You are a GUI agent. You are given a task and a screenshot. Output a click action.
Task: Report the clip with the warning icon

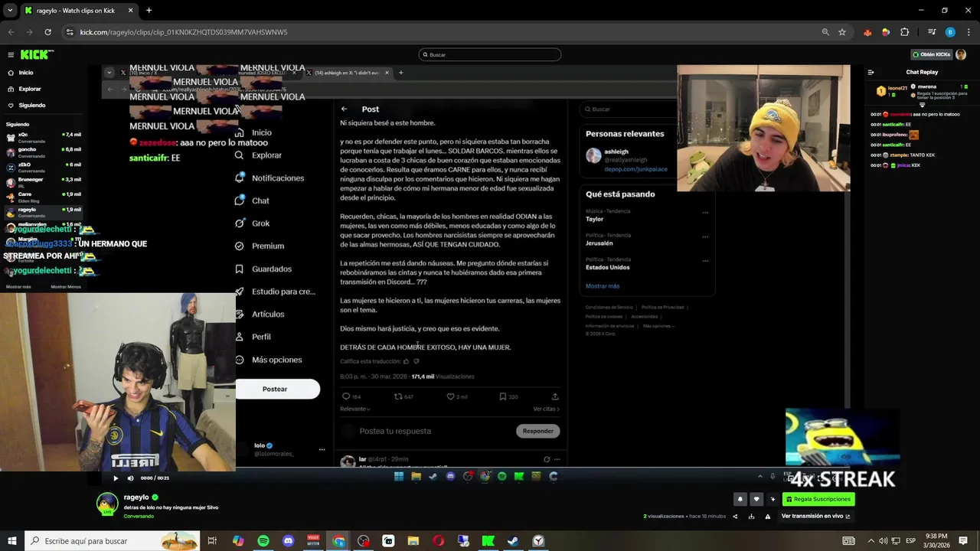point(768,517)
